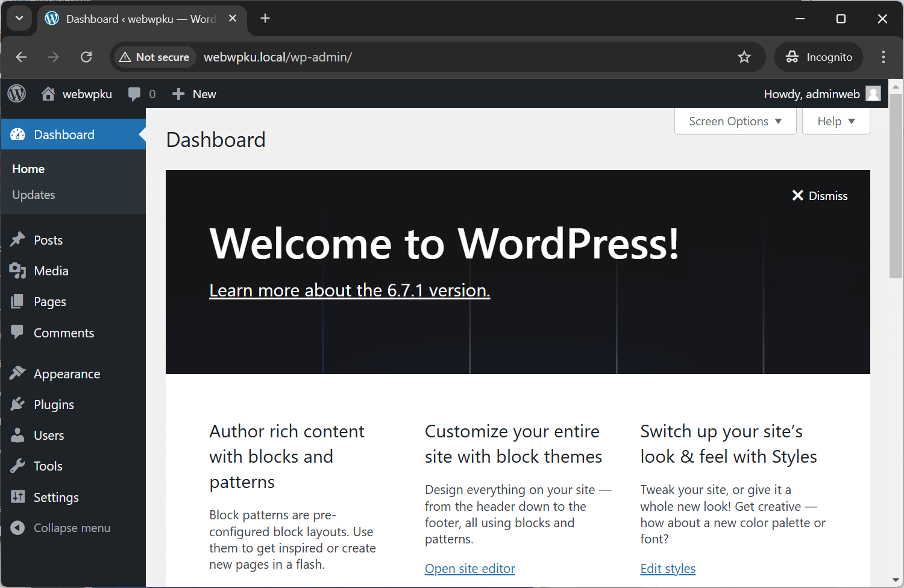This screenshot has width=904, height=588.
Task: Open Settings menu label
Action: click(x=56, y=498)
